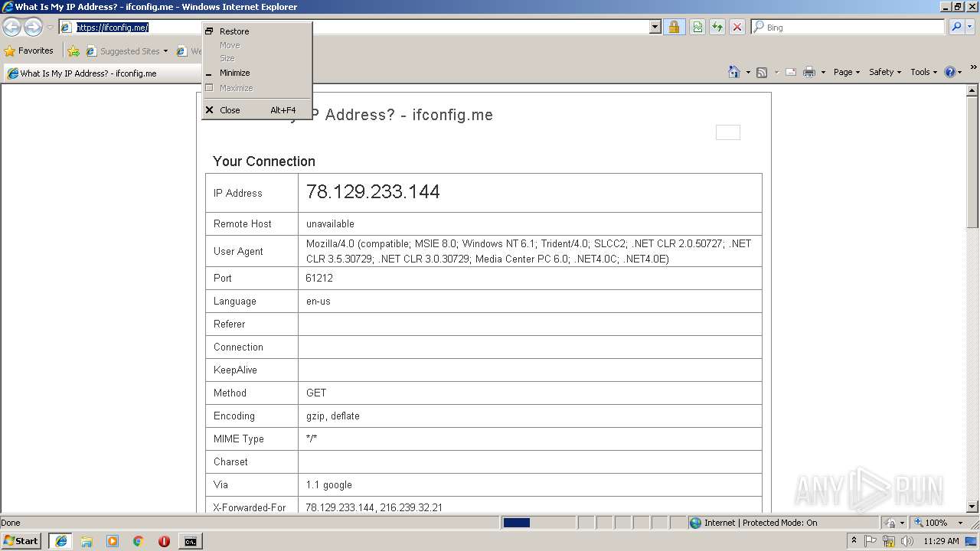Toggle Compatibility View icon
This screenshot has height=551, width=980.
(x=697, y=27)
